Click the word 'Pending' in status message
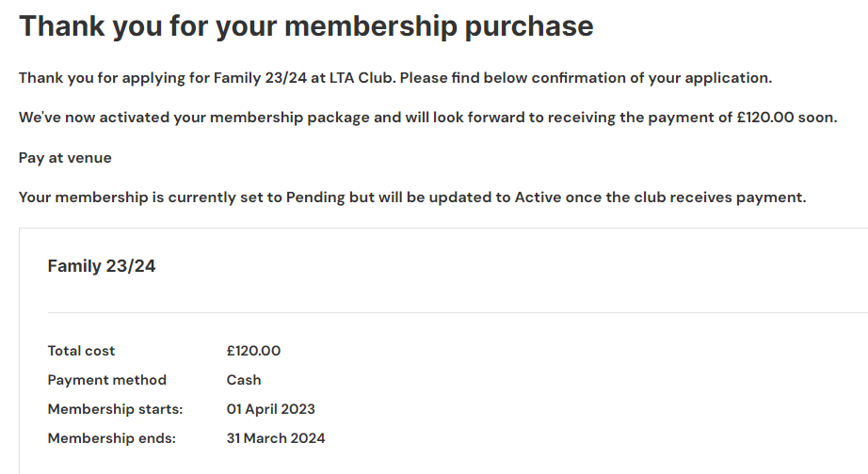The width and height of the screenshot is (868, 474). 315,198
